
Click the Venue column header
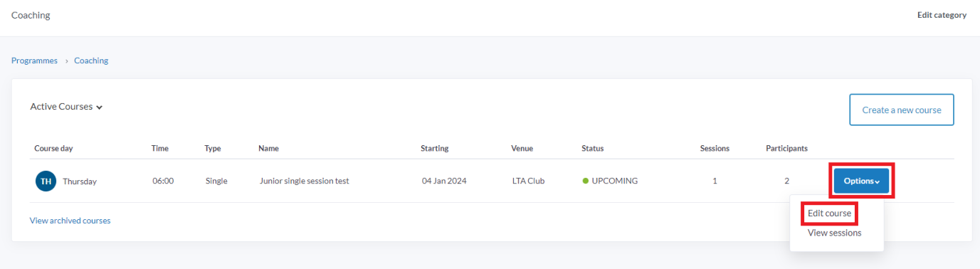coord(522,149)
